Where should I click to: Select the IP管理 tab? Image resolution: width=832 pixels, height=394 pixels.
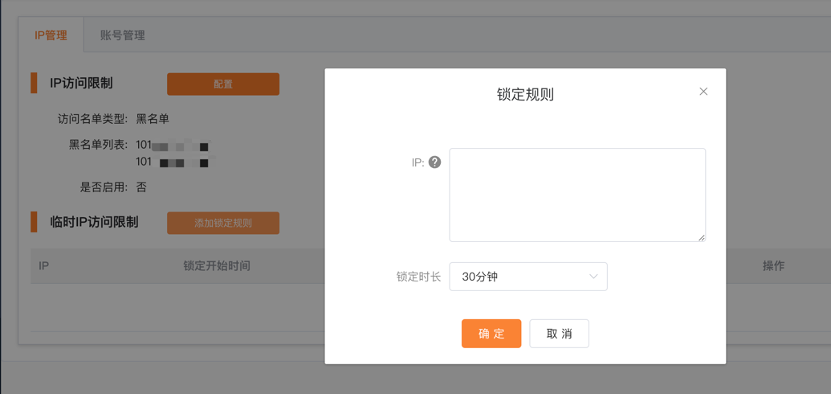point(51,36)
